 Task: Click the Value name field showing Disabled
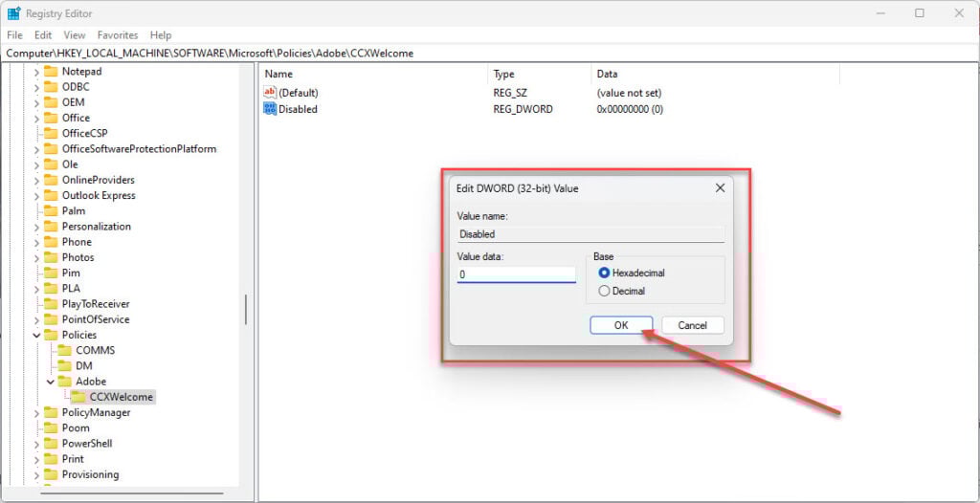(590, 234)
